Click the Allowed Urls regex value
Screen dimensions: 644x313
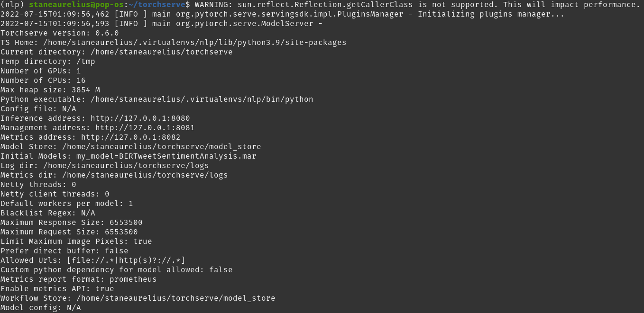126,260
